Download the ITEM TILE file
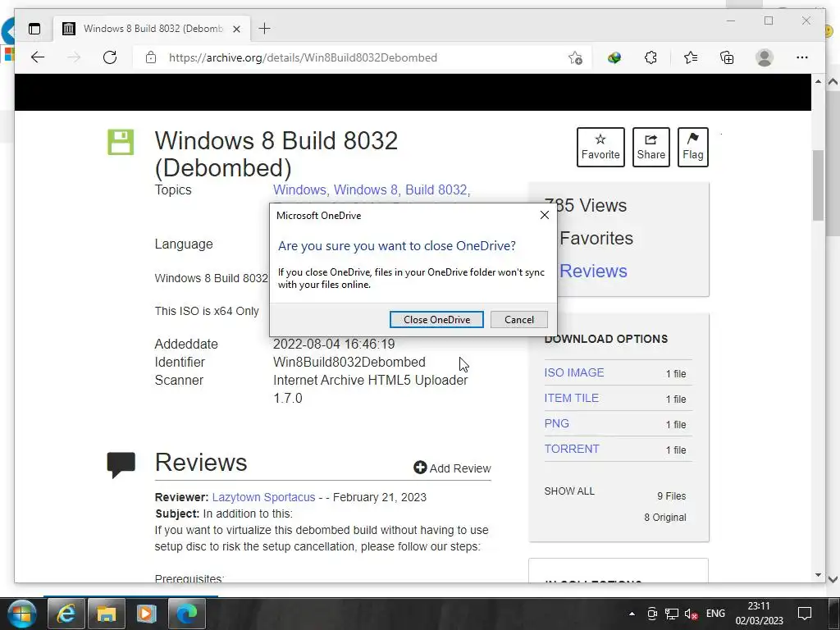840x630 pixels. point(571,398)
